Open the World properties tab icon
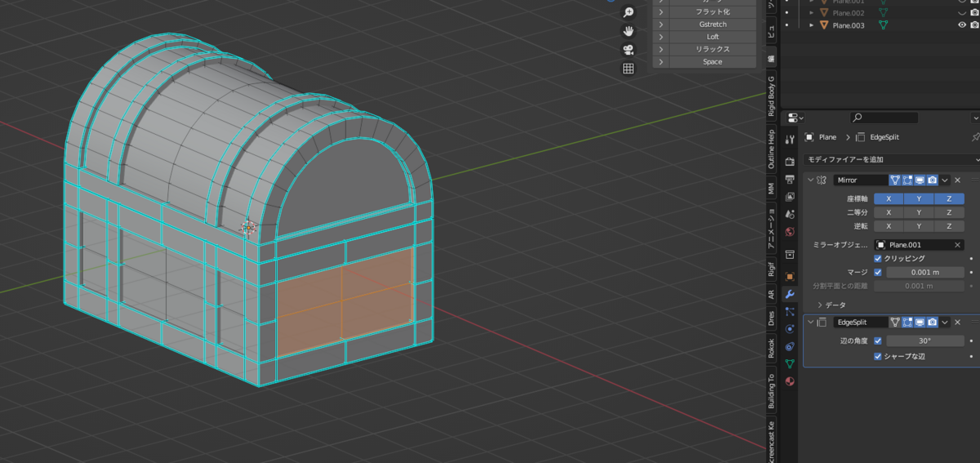Image resolution: width=980 pixels, height=463 pixels. tap(790, 232)
